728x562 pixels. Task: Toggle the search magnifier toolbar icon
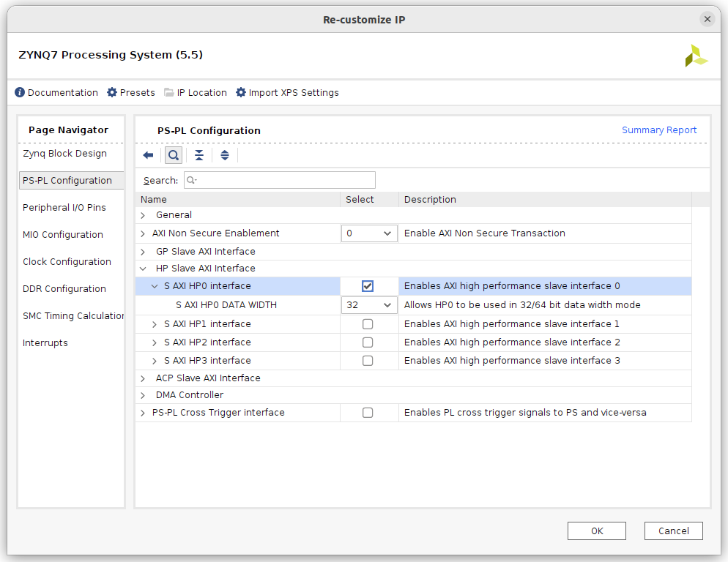pyautogui.click(x=174, y=155)
